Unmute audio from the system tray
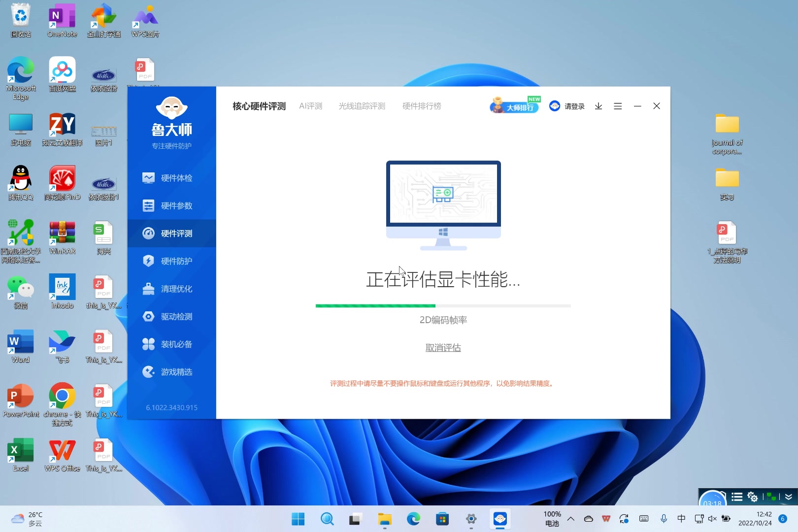798x532 pixels. point(712,519)
